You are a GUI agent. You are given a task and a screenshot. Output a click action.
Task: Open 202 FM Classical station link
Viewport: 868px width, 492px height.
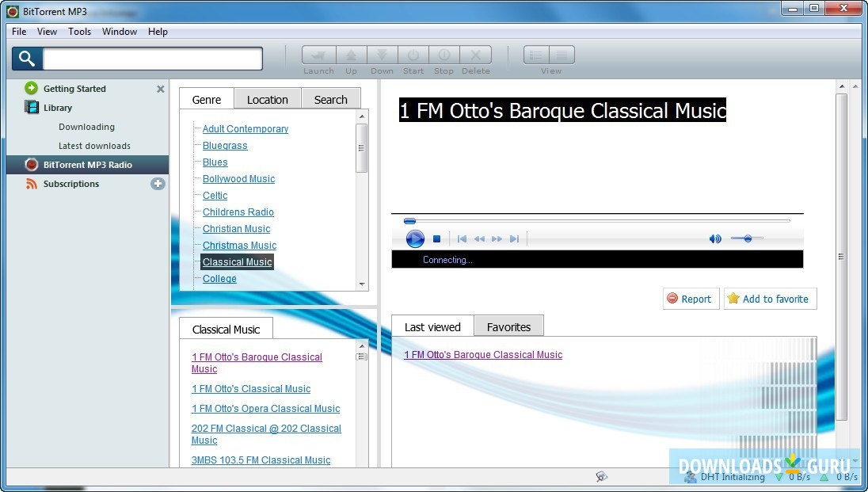(266, 434)
